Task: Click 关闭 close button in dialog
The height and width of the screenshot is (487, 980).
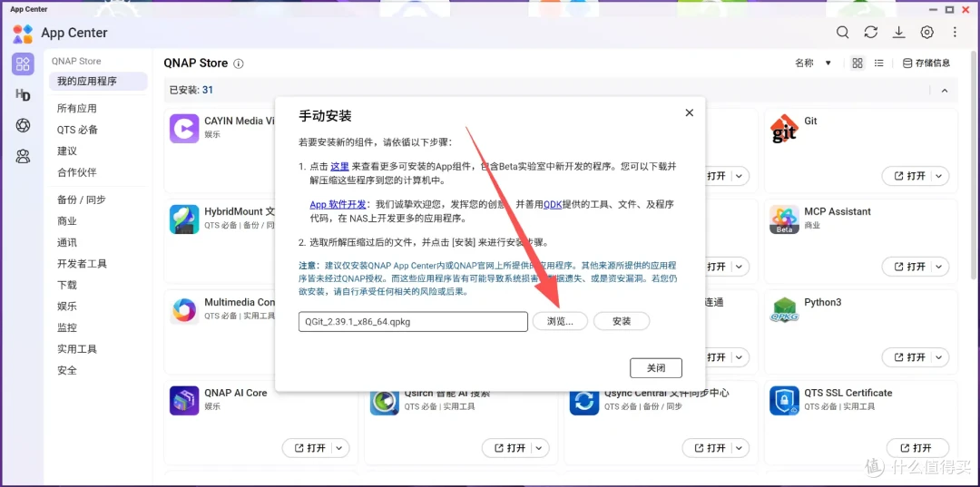Action: pos(656,368)
